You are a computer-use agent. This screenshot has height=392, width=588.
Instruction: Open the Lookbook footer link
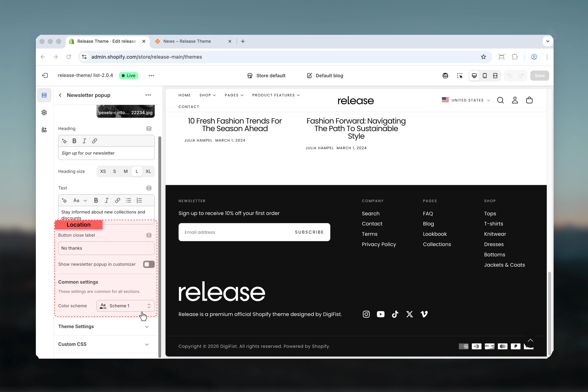[435, 234]
